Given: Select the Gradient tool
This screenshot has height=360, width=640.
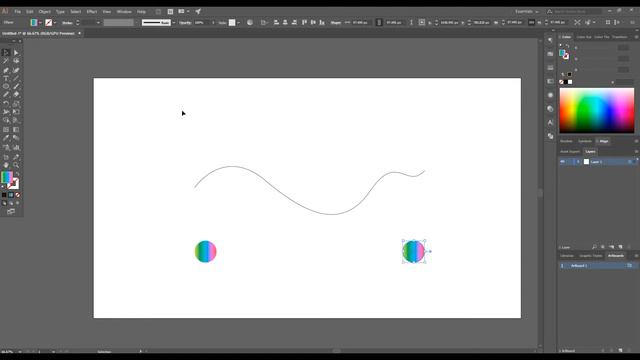Looking at the screenshot, I should click(16, 129).
